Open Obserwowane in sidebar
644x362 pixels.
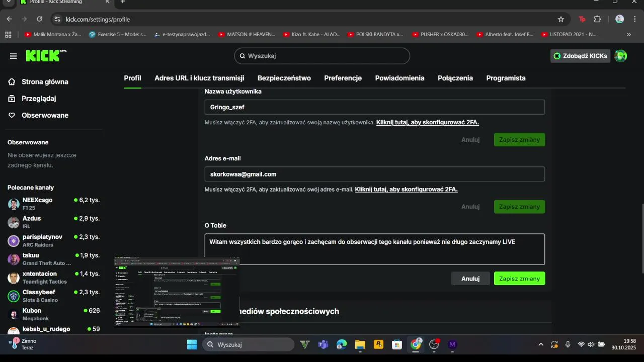45,115
